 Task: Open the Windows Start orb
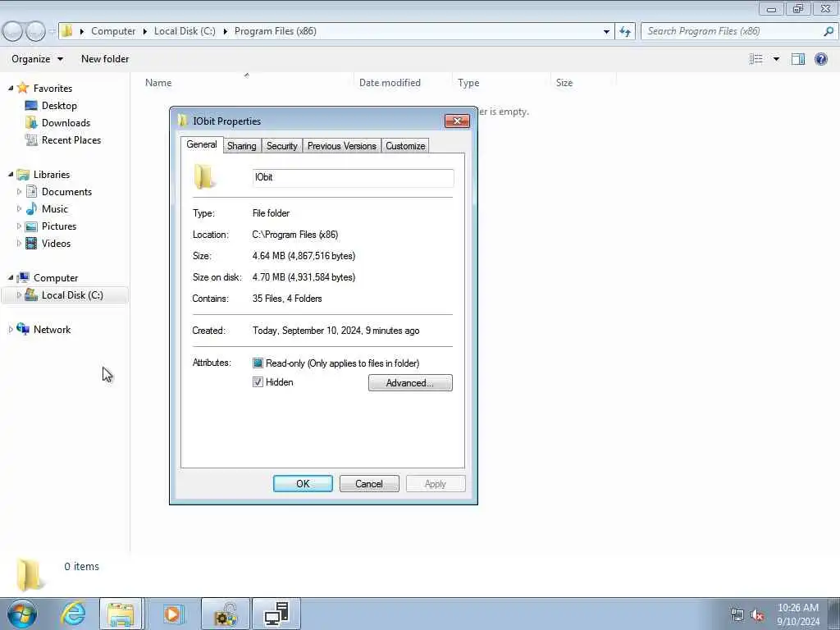click(21, 614)
